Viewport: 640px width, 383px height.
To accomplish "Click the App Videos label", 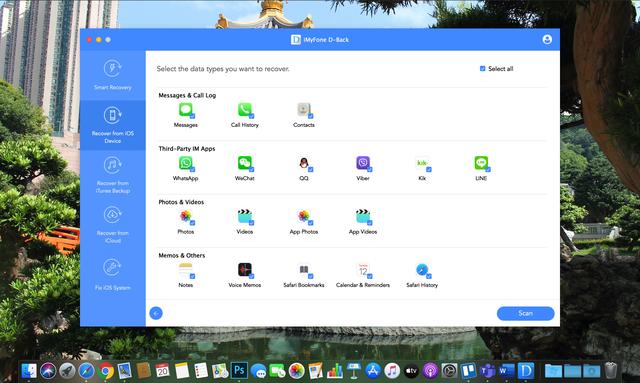I will (x=363, y=232).
